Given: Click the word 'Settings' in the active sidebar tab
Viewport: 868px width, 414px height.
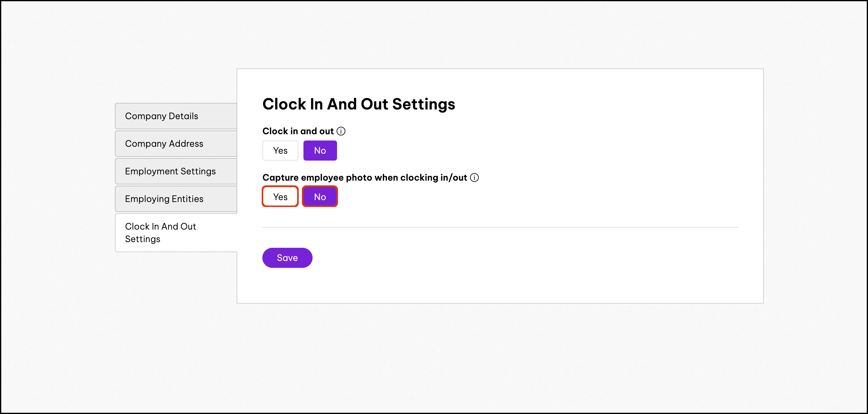Looking at the screenshot, I should pyautogui.click(x=142, y=239).
